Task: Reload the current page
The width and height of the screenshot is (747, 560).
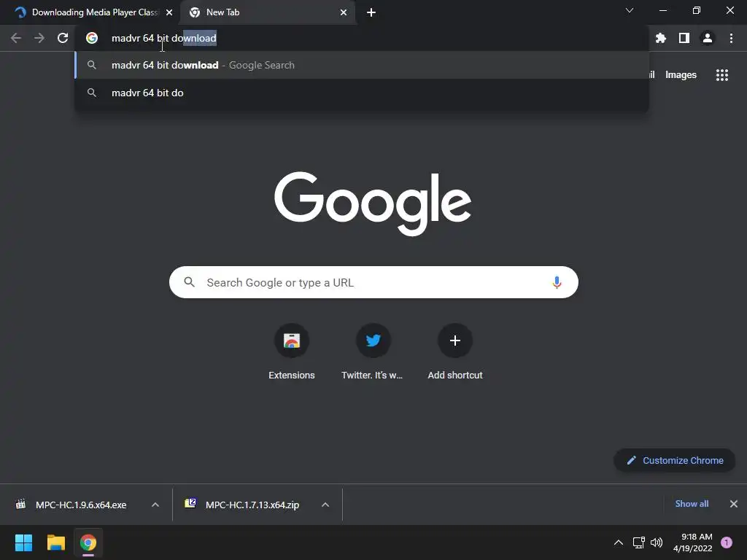Action: tap(63, 38)
